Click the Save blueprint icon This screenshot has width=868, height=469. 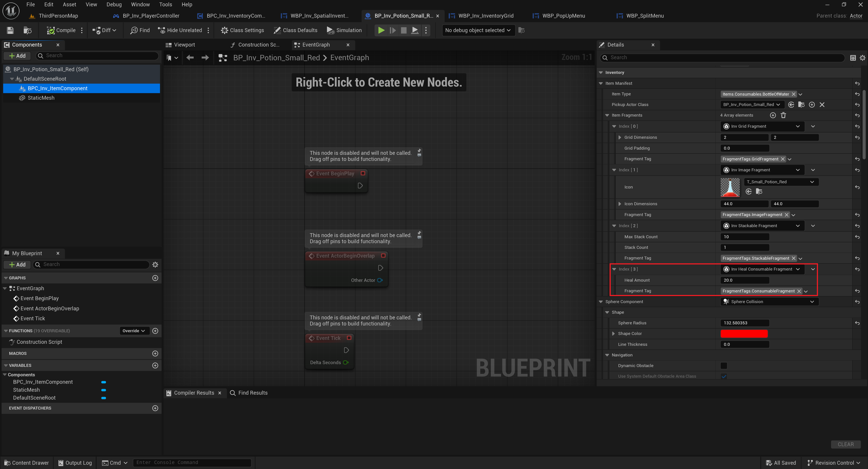point(10,30)
